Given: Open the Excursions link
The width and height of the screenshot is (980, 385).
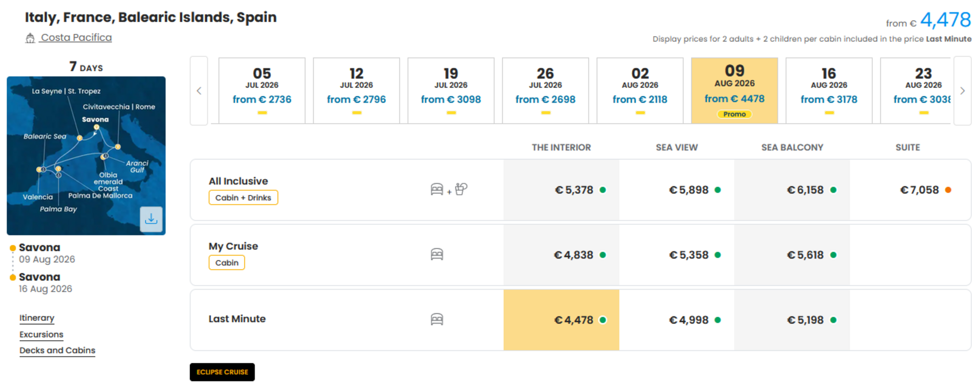Looking at the screenshot, I should (41, 334).
